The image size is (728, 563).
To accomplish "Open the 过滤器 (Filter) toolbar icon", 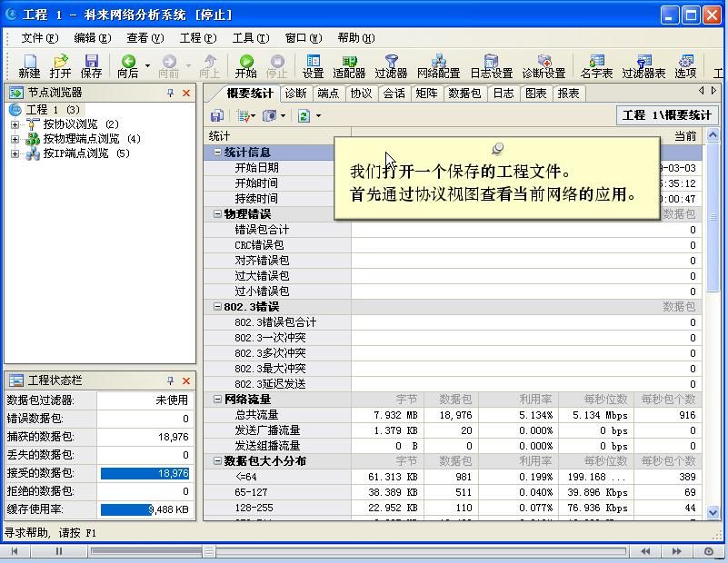I will [391, 64].
